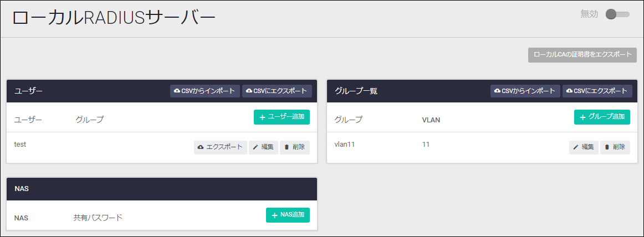Viewport: 644px width, 237px height.
Task: Click 共有パスワード column header
Action: tap(98, 218)
